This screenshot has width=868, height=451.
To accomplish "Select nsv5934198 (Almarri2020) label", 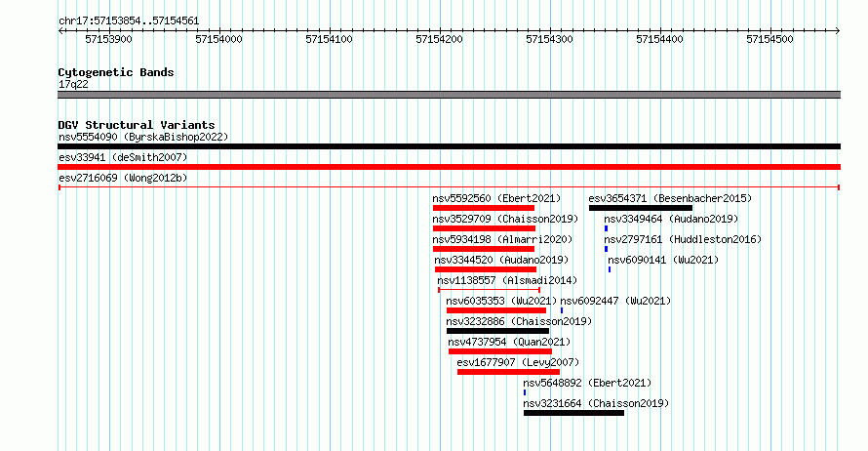I will tap(502, 239).
